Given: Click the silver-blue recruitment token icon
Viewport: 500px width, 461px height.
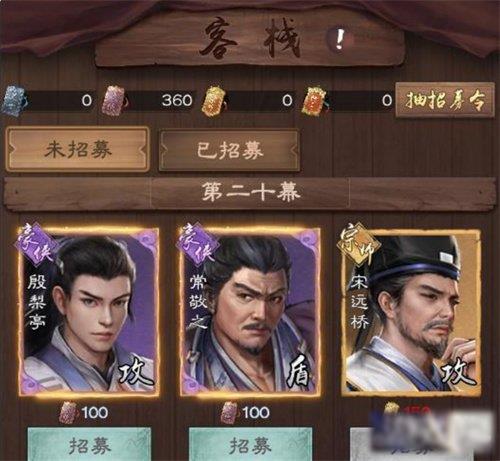Looking at the screenshot, I should coord(15,101).
